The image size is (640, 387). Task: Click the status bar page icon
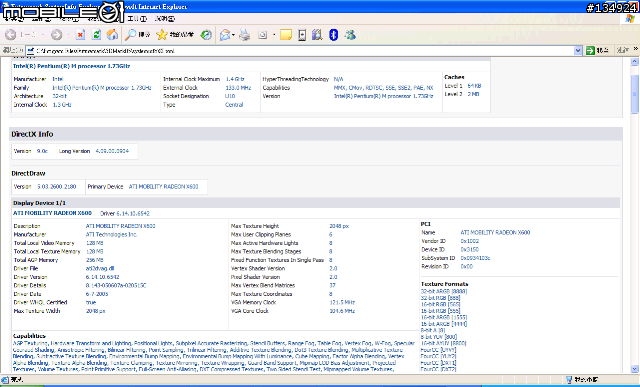point(5,380)
